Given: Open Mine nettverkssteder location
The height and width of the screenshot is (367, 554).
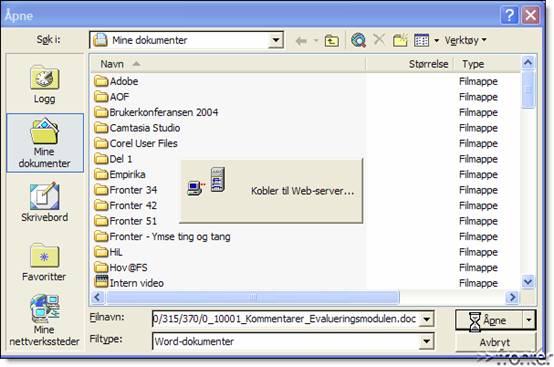Looking at the screenshot, I should pos(45,320).
